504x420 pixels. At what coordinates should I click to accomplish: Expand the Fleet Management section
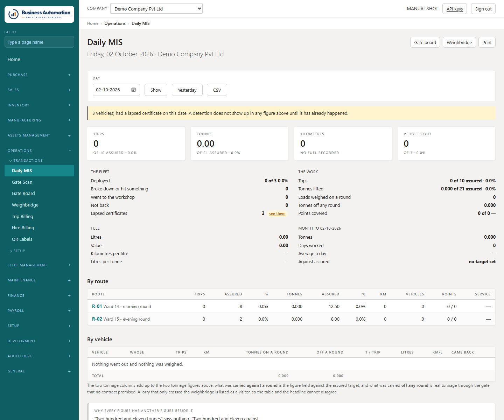coord(39,265)
